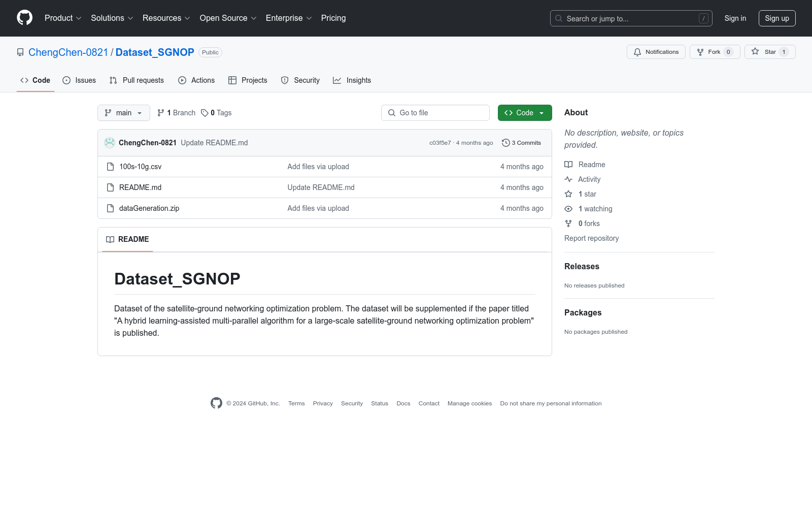The height and width of the screenshot is (508, 812).
Task: Open the README.md file
Action: tap(140, 187)
